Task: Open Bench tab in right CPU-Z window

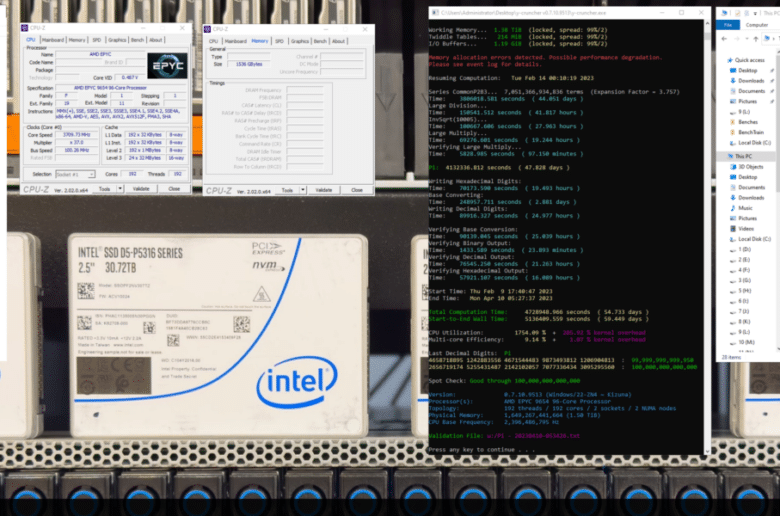Action: pos(320,41)
